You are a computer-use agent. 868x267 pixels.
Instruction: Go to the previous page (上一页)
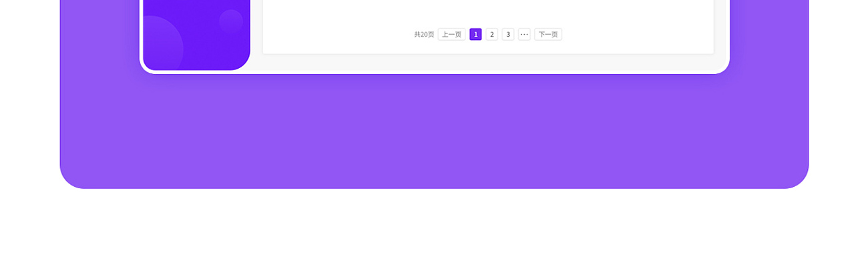[x=451, y=34]
